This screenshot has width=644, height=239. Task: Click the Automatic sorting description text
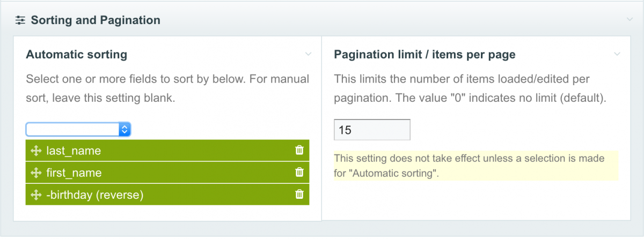pyautogui.click(x=167, y=89)
